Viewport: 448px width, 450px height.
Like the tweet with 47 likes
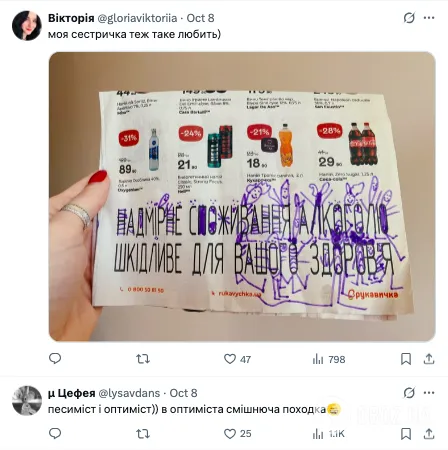tap(237, 359)
